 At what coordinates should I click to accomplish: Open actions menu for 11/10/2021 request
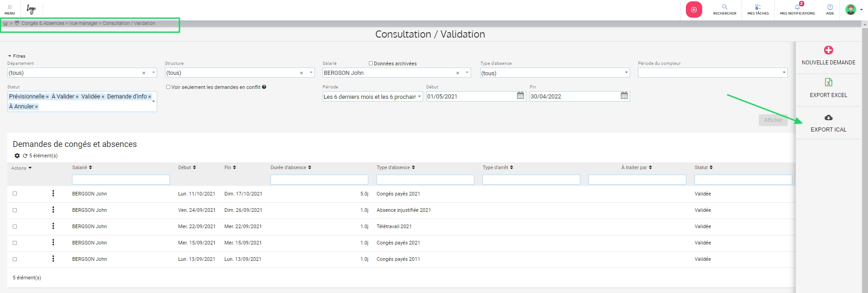[53, 194]
